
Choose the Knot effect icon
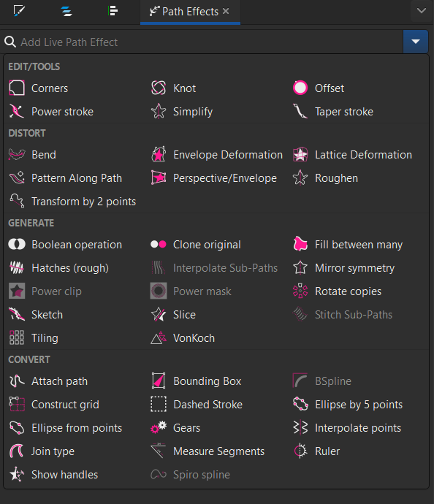click(159, 88)
